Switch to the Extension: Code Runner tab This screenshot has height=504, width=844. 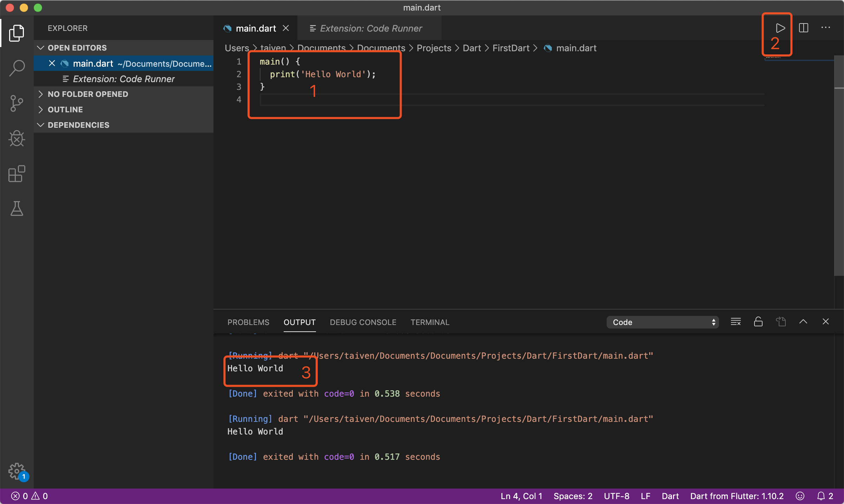[370, 28]
